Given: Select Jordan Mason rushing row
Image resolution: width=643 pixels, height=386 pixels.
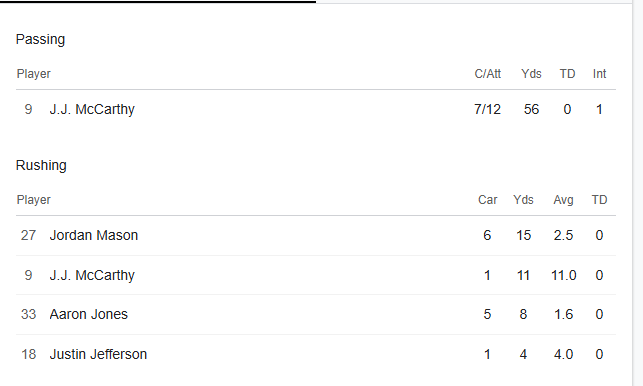Looking at the screenshot, I should 316,235.
